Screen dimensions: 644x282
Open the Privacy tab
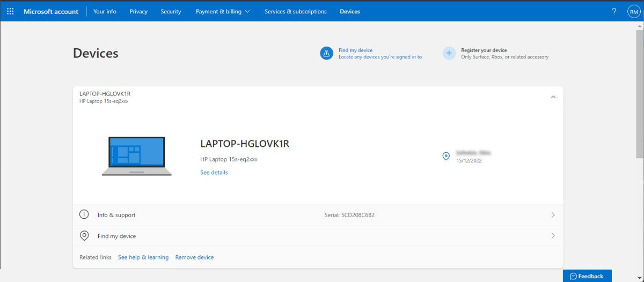point(138,11)
